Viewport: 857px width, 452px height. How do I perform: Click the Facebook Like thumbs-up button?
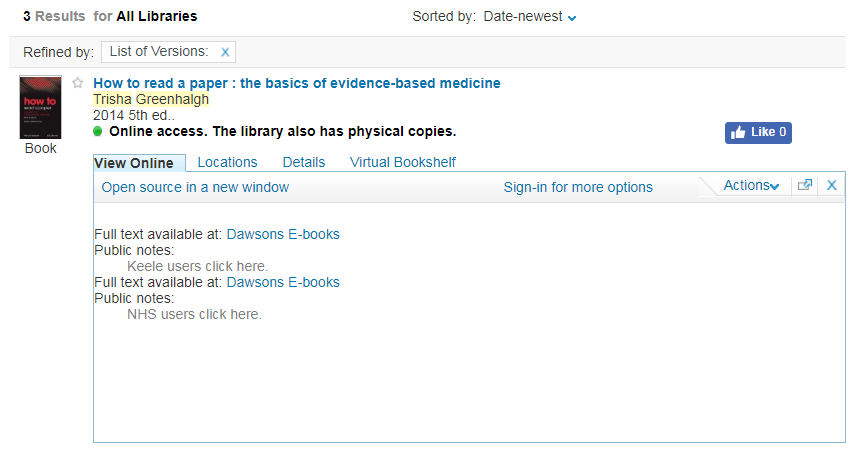[758, 132]
